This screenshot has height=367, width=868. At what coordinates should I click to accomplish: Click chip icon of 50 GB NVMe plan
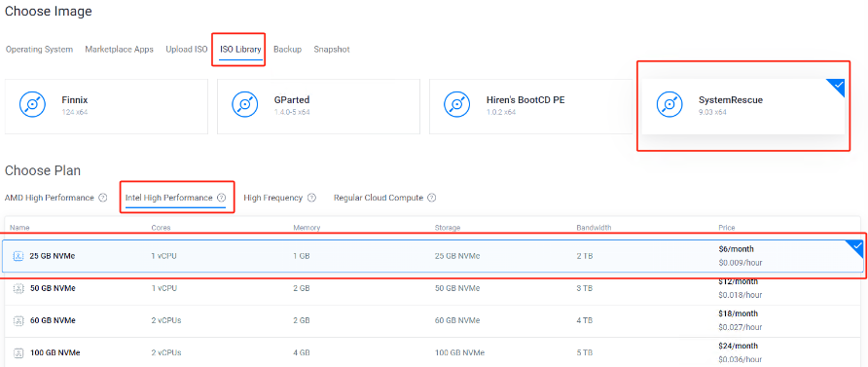click(x=18, y=288)
